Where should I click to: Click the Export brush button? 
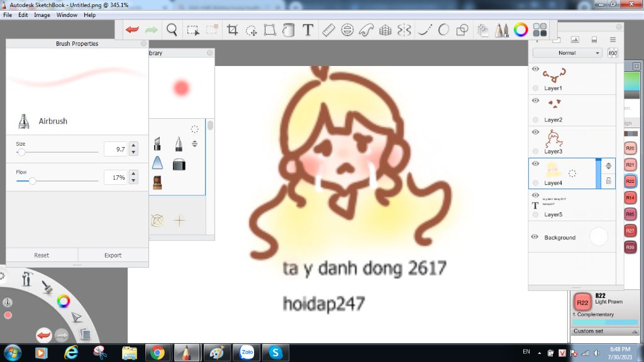coord(113,255)
